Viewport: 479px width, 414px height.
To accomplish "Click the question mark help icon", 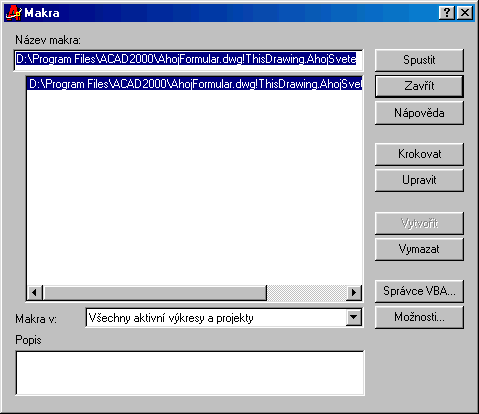I will (x=447, y=13).
